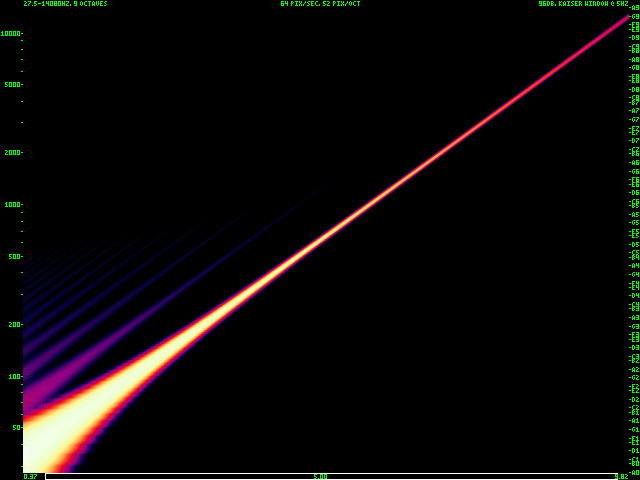Click the frequency range and octaves readout
The image size is (640, 480).
65,4
